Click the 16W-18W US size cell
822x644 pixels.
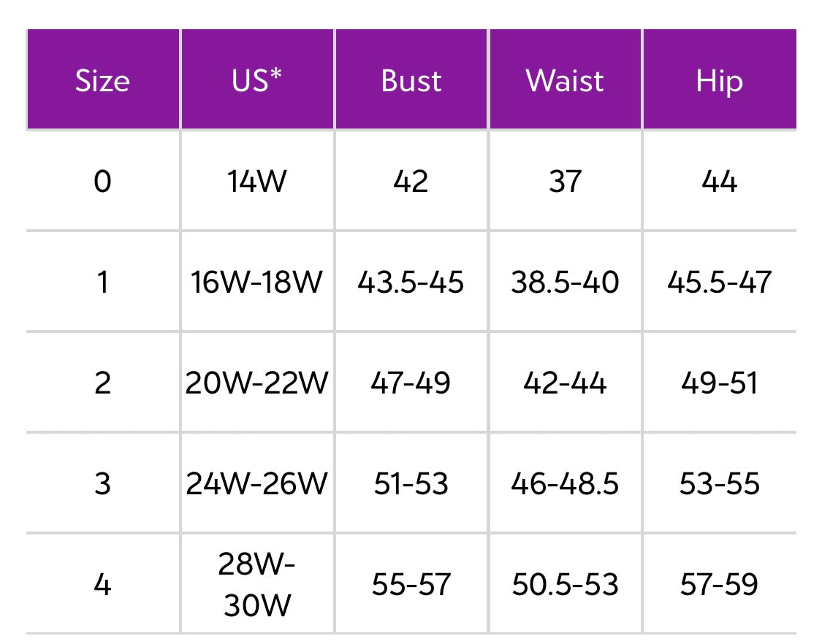tap(256, 282)
